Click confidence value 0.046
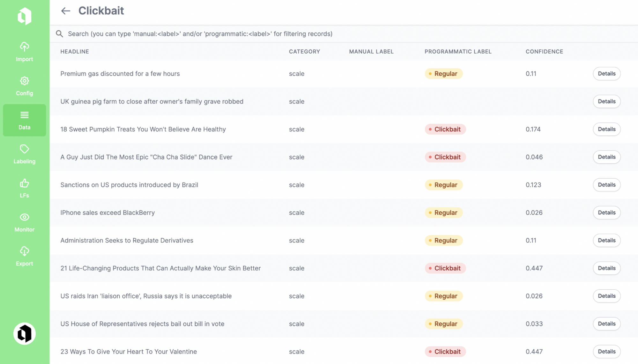The image size is (638, 364). (x=534, y=157)
